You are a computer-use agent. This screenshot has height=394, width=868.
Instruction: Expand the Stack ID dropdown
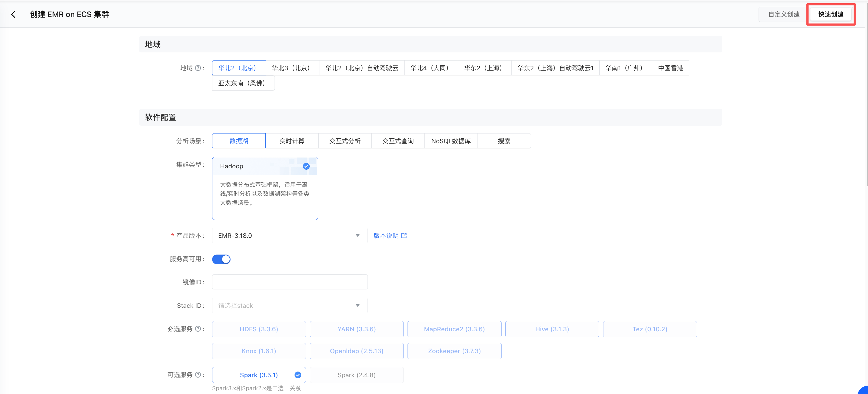pos(289,305)
